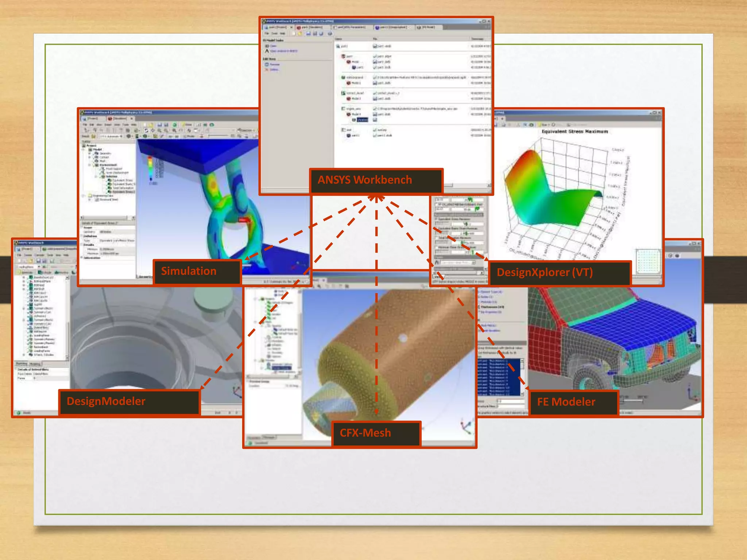This screenshot has width=747, height=560.
Task: Select Total Deformation in the Simulation tree
Action: tap(122, 188)
